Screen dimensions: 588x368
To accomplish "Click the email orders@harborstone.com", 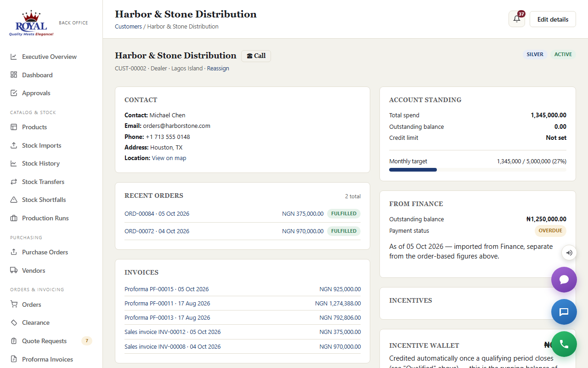I will pos(176,126).
